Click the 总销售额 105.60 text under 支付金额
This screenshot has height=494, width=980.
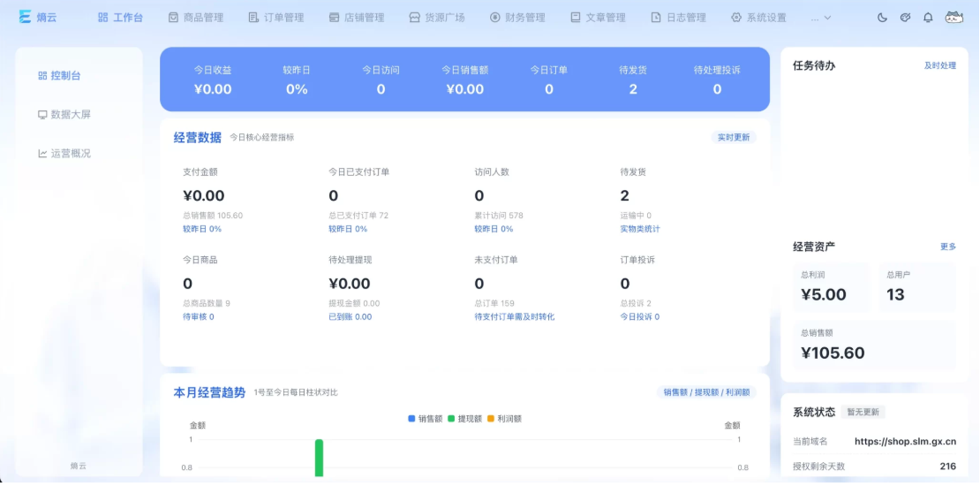(x=213, y=216)
